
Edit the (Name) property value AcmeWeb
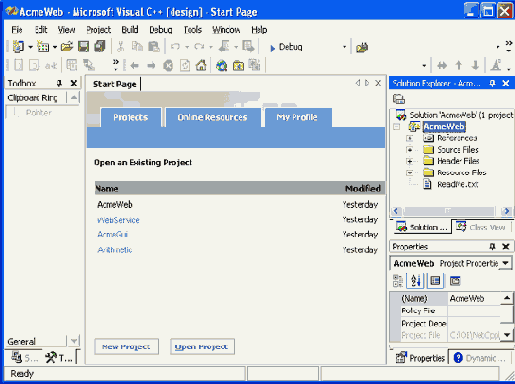pyautogui.click(x=474, y=298)
